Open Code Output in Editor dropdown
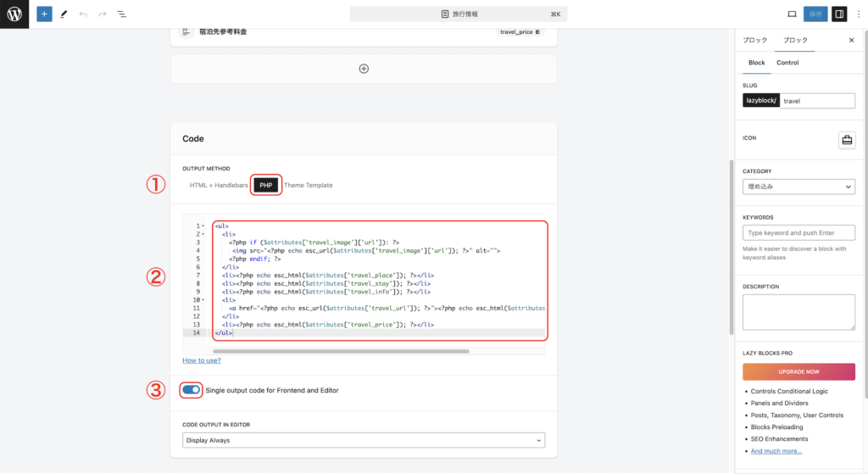This screenshot has height=474, width=868. point(364,440)
